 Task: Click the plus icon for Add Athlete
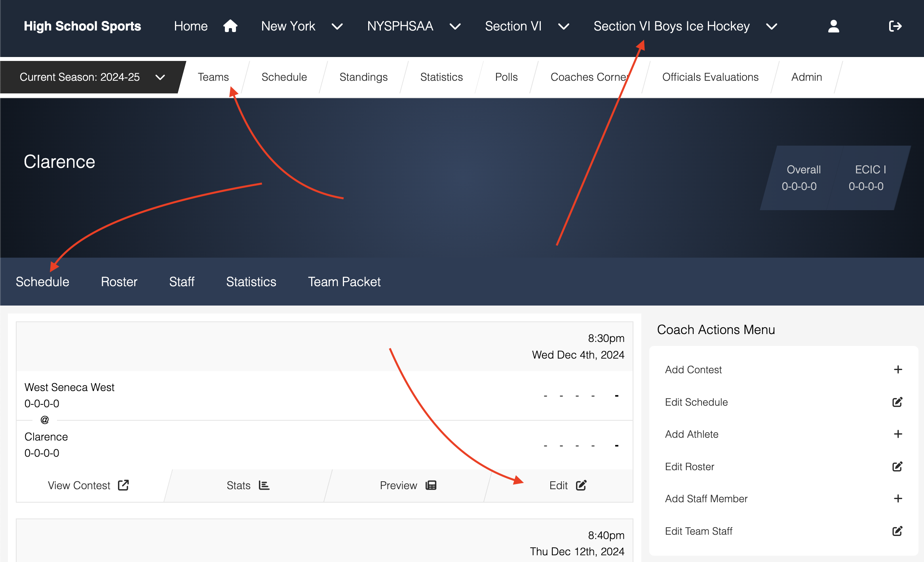897,434
